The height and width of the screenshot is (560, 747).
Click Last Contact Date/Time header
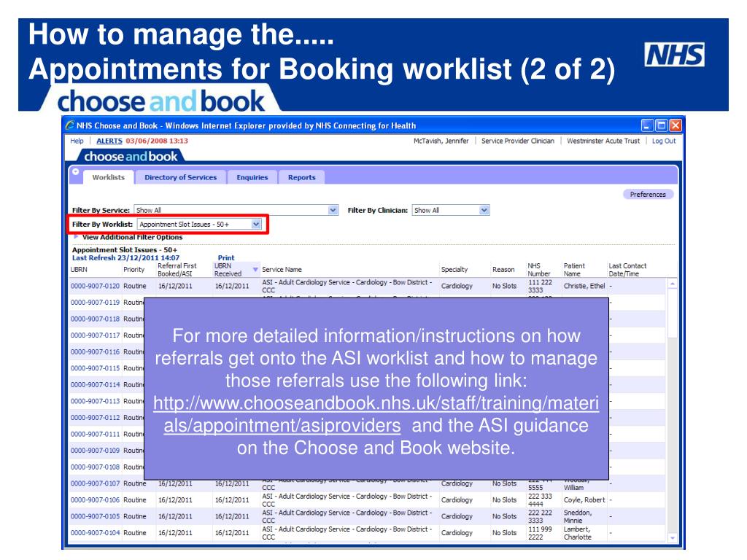(x=627, y=270)
